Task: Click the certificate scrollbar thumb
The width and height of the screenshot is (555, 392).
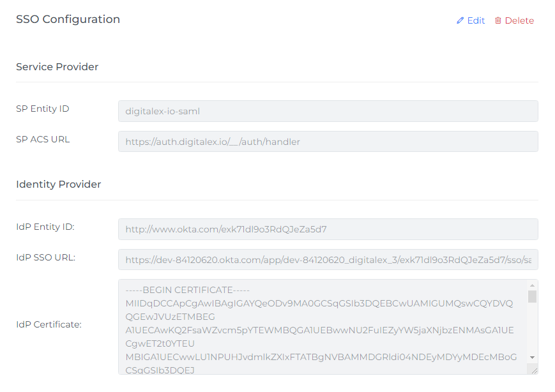Action: pyautogui.click(x=532, y=296)
